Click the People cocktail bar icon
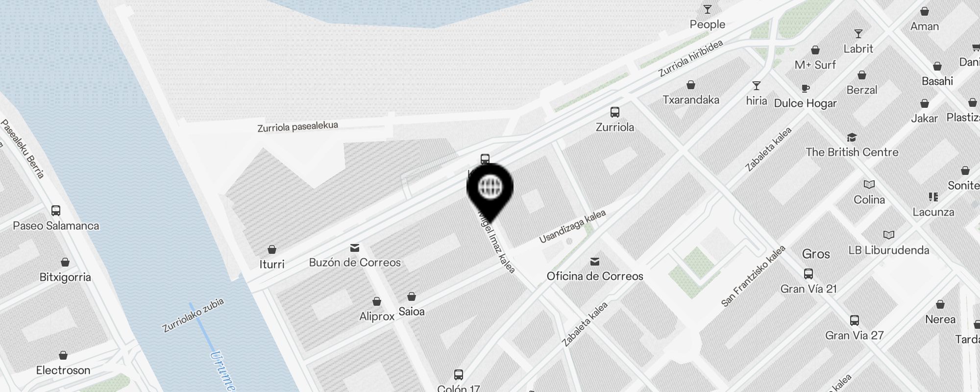The image size is (980, 392). point(707,9)
